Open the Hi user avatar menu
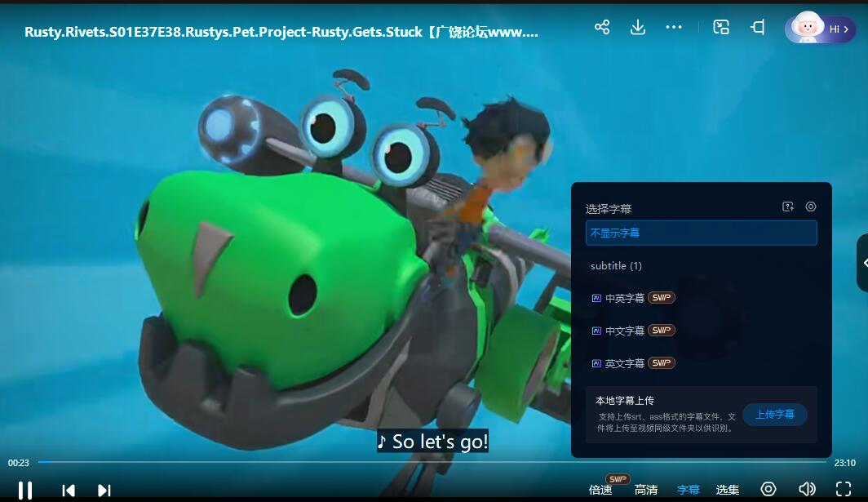This screenshot has width=868, height=502. 821,29
